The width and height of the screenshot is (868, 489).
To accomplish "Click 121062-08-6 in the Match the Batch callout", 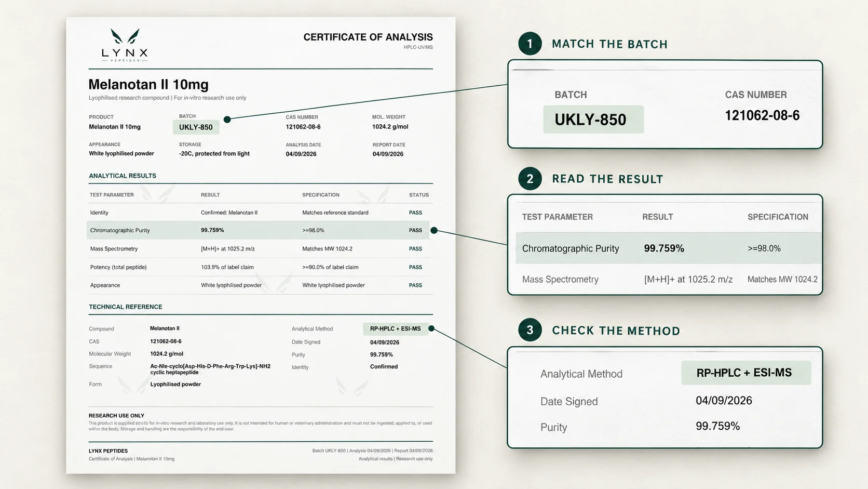I will tap(762, 115).
